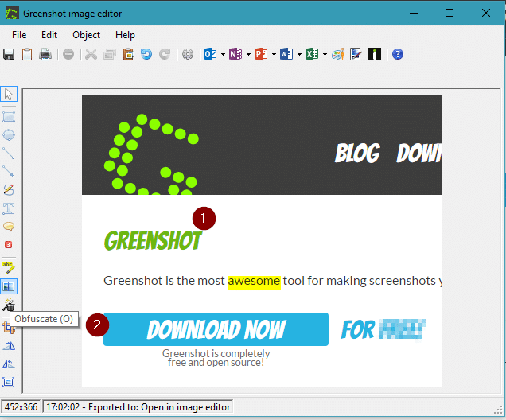
Task: Click the blue Undo arrow
Action: [146, 54]
